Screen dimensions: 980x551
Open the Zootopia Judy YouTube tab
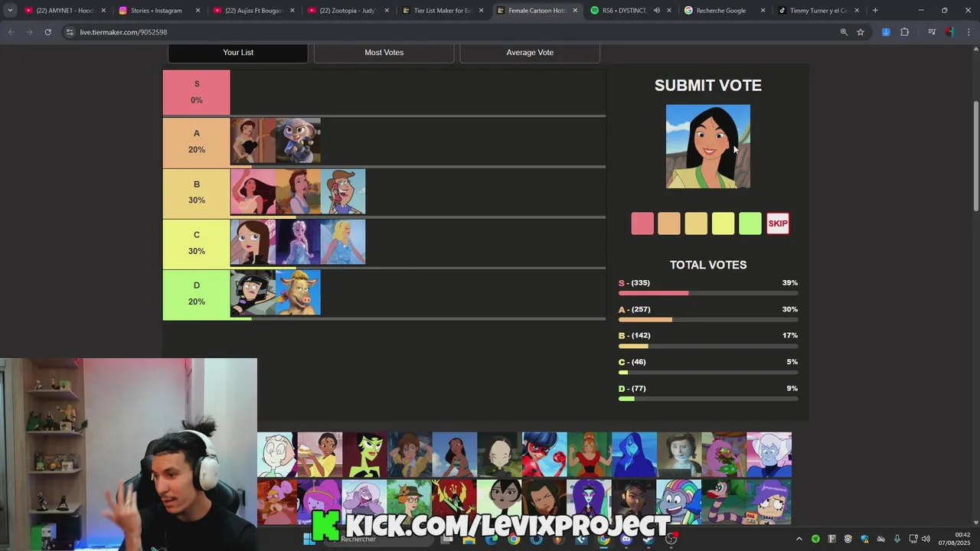click(348, 11)
